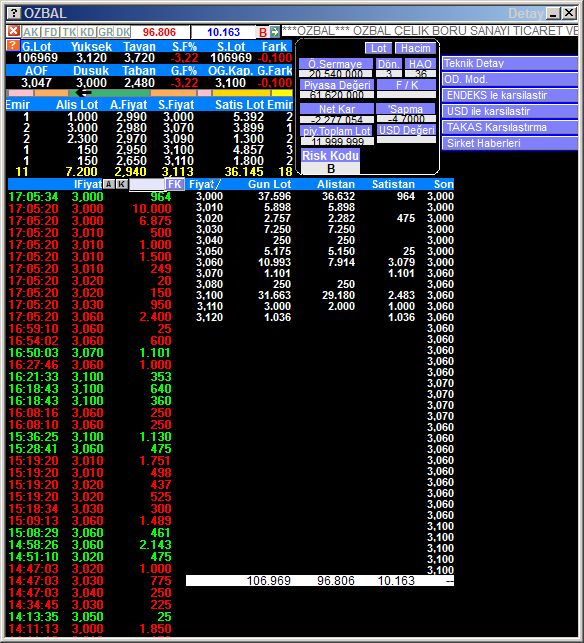Select the FD toolbar button
The image size is (584, 643).
51,32
